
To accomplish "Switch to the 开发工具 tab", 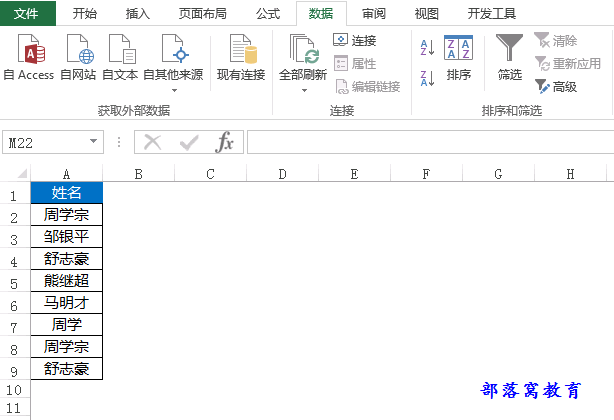I will [491, 14].
